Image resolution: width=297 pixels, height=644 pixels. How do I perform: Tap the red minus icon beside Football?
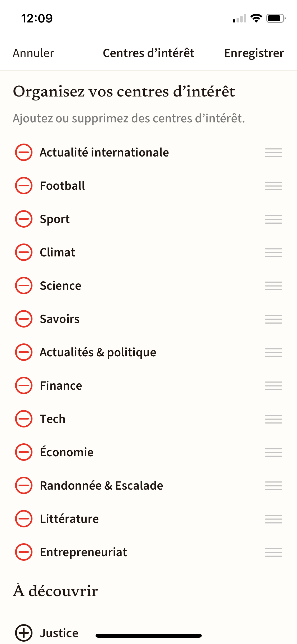pos(24,186)
